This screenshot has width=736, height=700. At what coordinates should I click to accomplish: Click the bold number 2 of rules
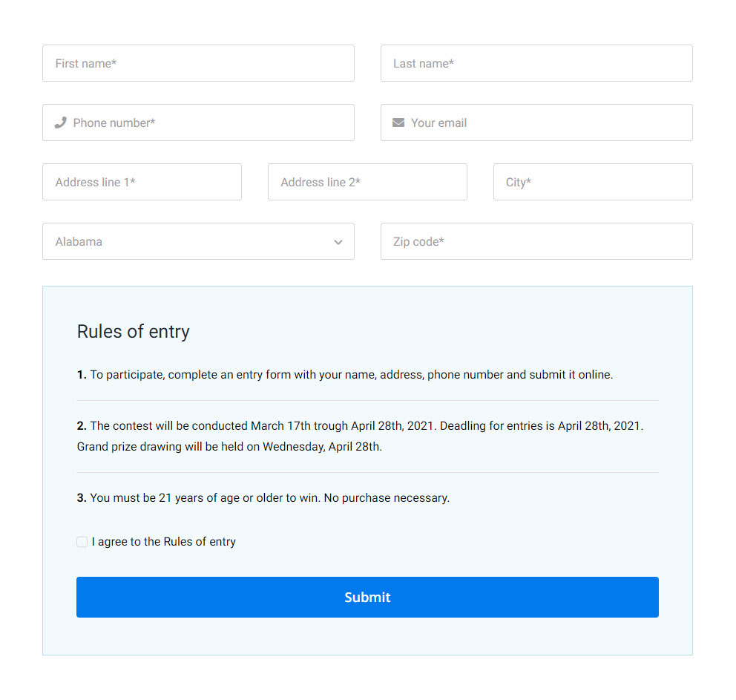pos(81,426)
